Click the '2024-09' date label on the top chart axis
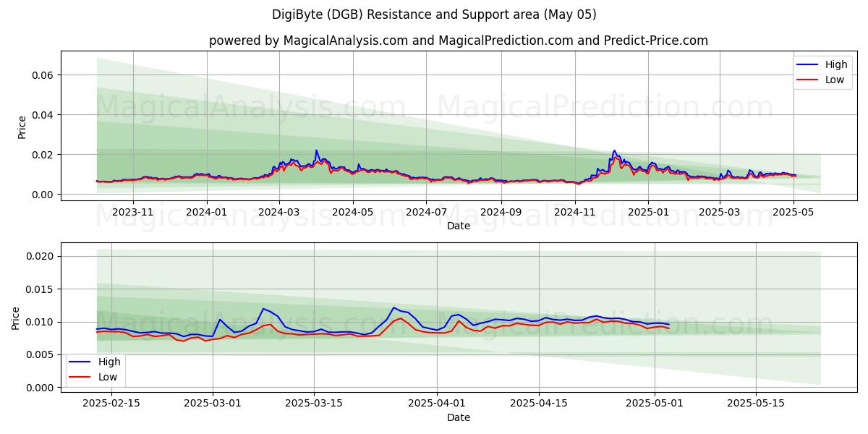Viewport: 868px width, 434px height. click(501, 212)
